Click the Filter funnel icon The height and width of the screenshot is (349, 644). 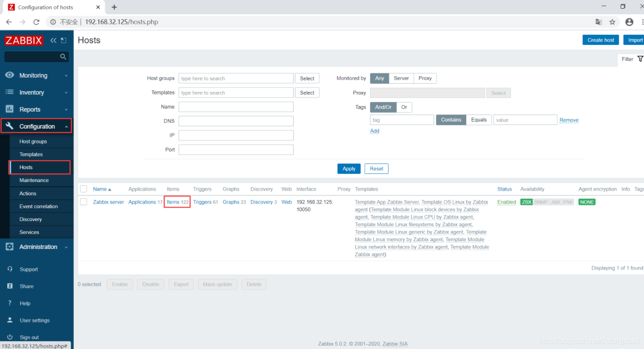click(x=640, y=59)
